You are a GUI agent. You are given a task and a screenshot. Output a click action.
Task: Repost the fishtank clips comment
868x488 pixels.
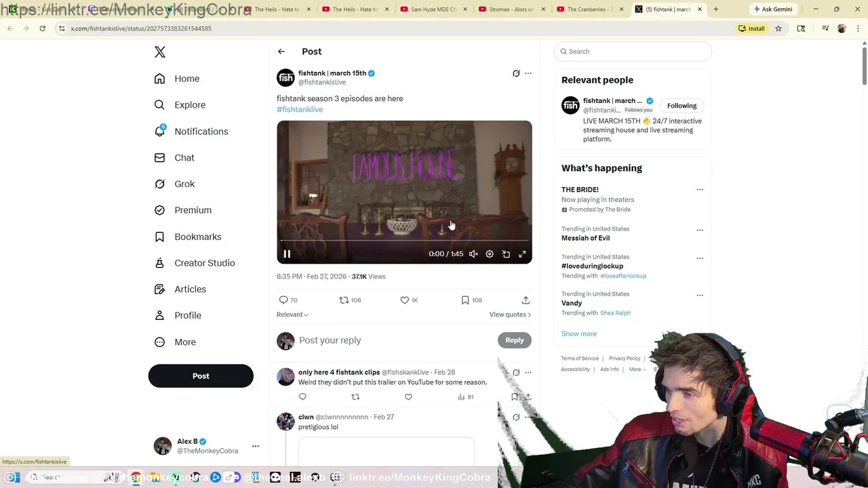(x=355, y=397)
